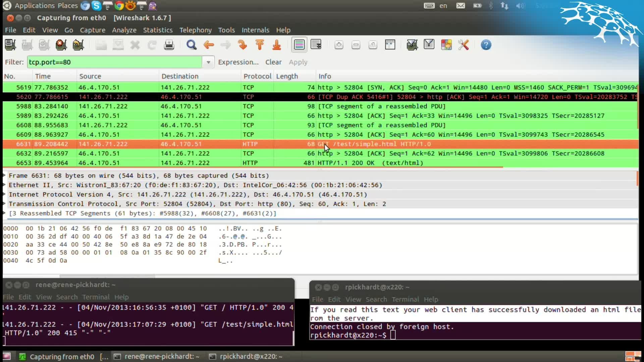
Task: Reset zoom to normal size
Action: pos(373,45)
